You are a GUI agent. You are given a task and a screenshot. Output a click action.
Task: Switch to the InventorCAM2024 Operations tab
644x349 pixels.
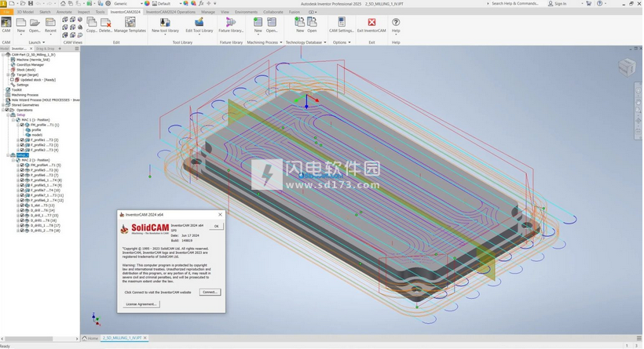tap(171, 12)
